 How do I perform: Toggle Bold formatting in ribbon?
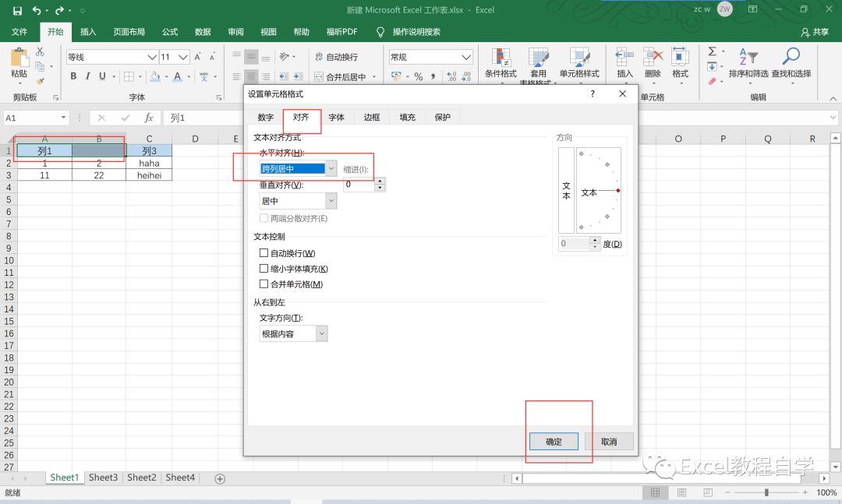(73, 76)
